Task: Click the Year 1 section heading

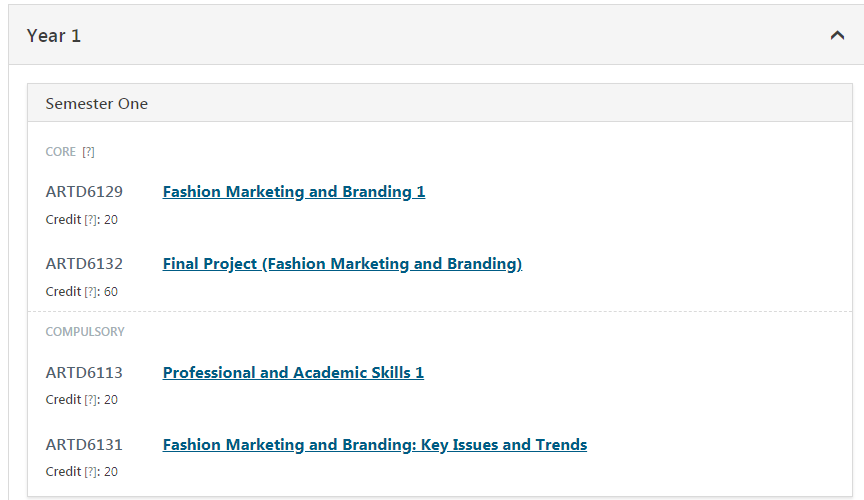Action: (x=54, y=36)
